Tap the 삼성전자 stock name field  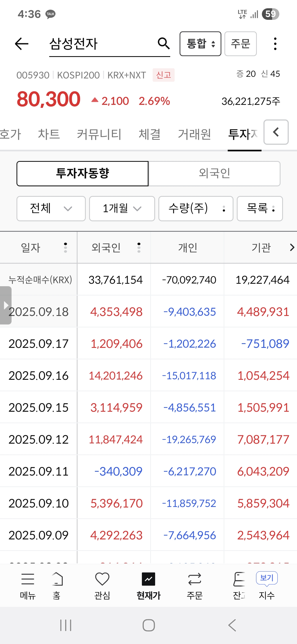pyautogui.click(x=102, y=44)
